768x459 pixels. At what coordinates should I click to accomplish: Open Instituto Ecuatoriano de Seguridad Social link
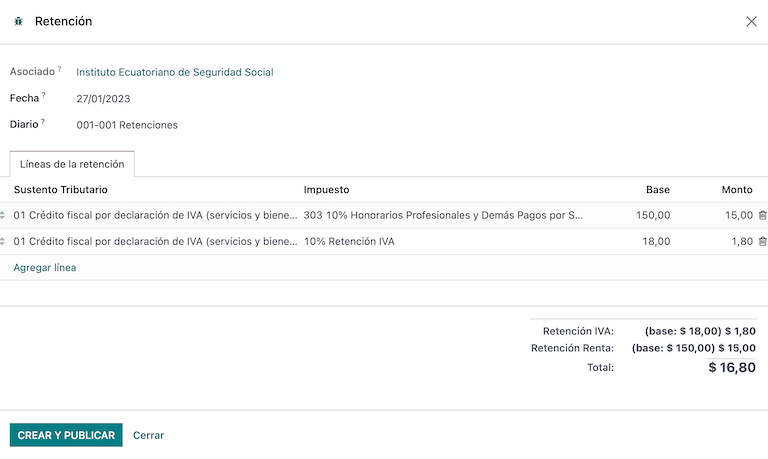[x=175, y=72]
